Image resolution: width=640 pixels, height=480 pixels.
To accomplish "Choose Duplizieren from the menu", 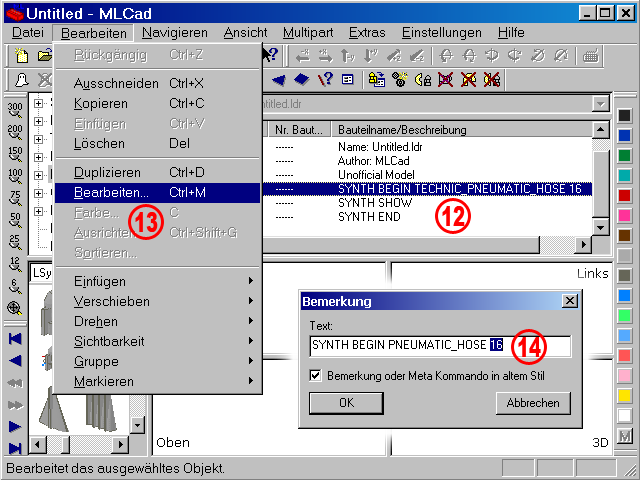I will pos(157,172).
